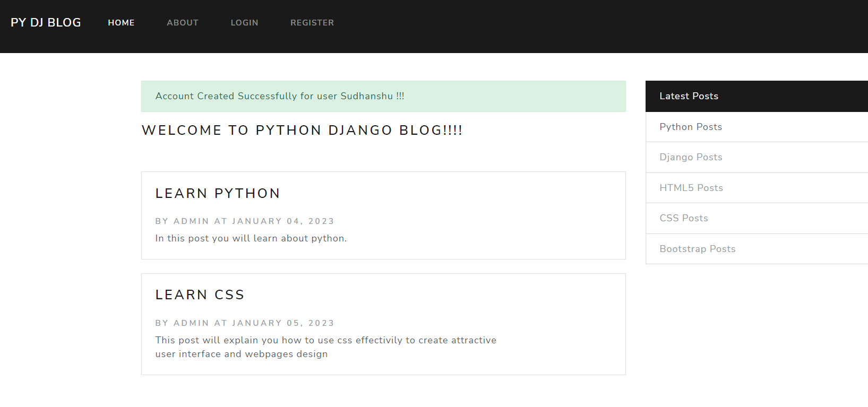Open Python Posts in the sidebar

tap(757, 127)
